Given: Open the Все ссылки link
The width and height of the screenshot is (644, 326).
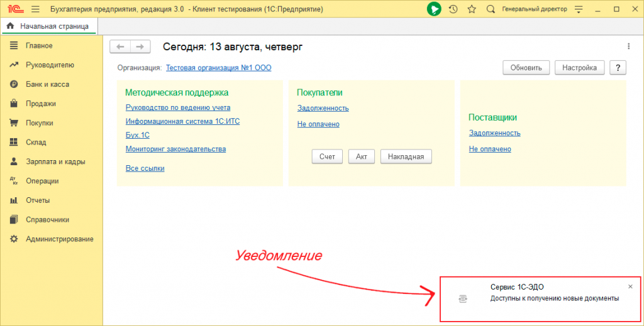Looking at the screenshot, I should (x=145, y=168).
